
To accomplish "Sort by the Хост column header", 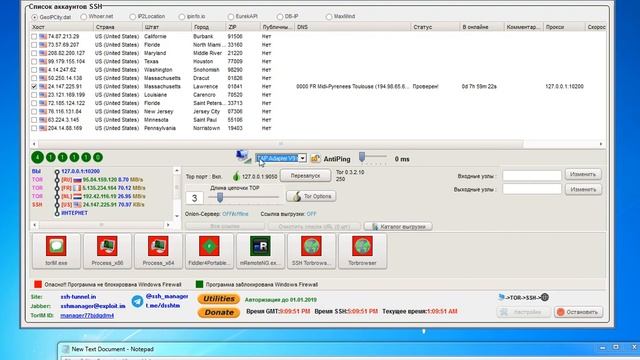I will (61, 27).
